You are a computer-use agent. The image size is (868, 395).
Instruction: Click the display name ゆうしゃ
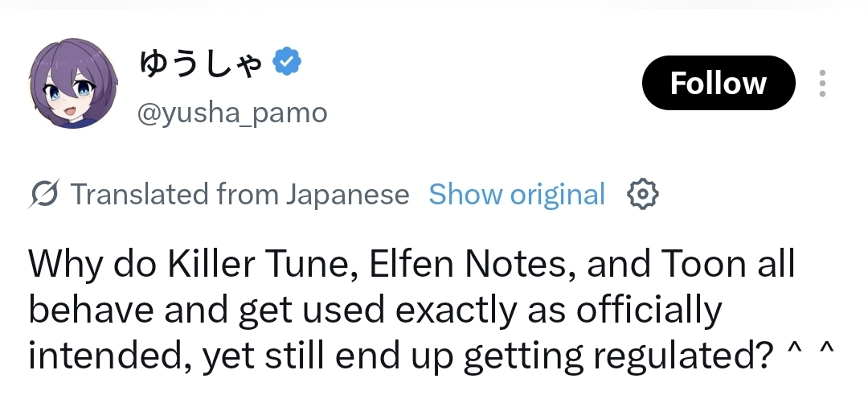tap(200, 63)
